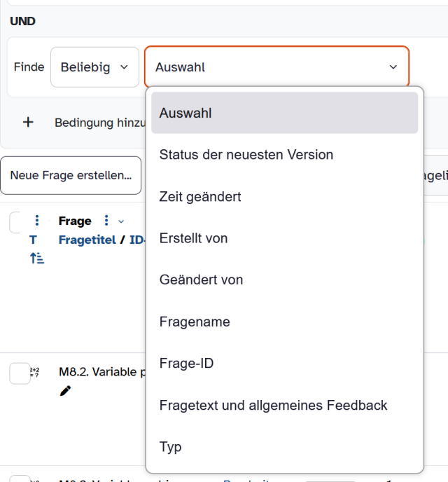Select 'Zeit geändert' from the filter list
Screen dimensions: 448x482
pos(200,197)
